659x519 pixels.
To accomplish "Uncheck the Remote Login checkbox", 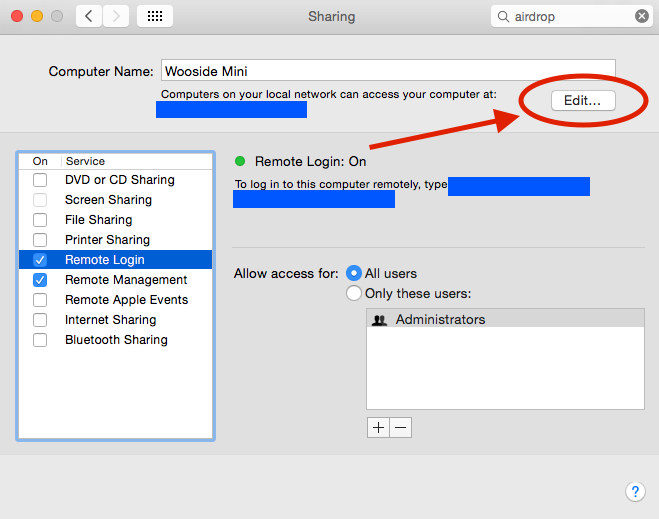I will click(40, 260).
